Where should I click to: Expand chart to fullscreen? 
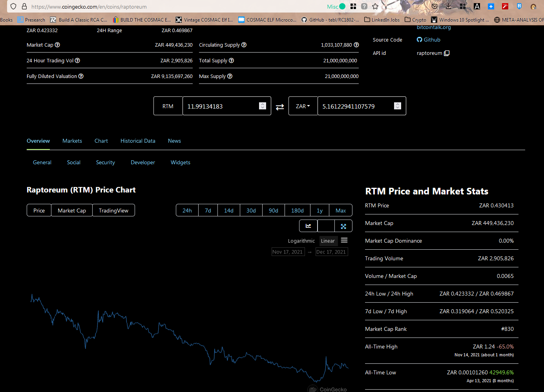(x=343, y=226)
